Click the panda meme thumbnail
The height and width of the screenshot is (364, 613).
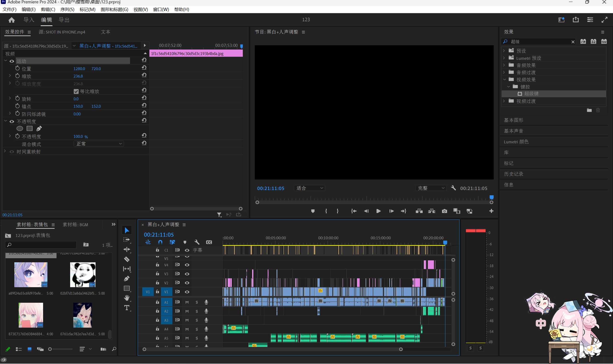pyautogui.click(x=83, y=275)
